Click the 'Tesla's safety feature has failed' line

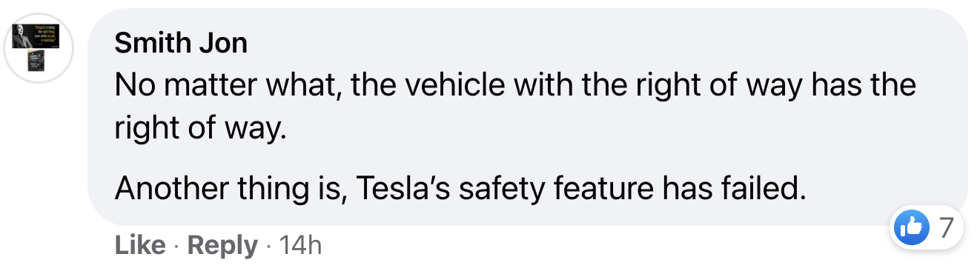(x=460, y=190)
